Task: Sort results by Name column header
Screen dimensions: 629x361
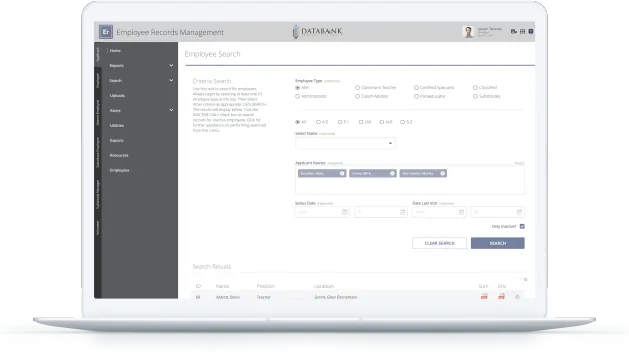Action: 222,286
